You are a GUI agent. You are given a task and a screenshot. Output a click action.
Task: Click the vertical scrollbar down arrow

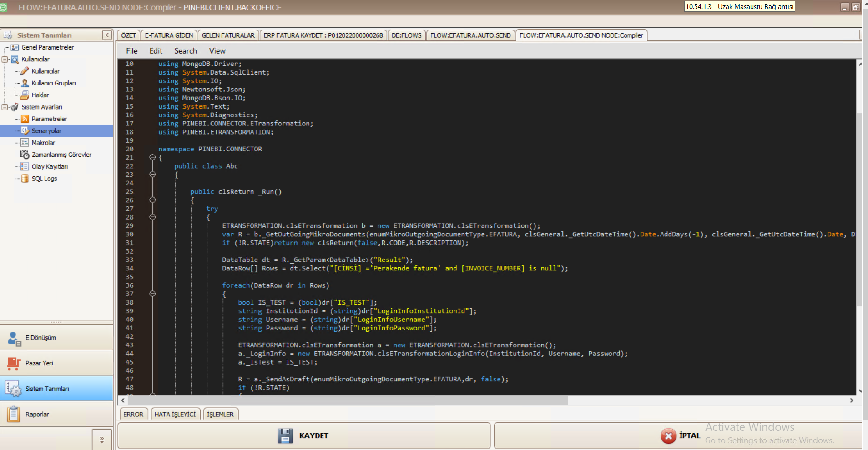860,391
